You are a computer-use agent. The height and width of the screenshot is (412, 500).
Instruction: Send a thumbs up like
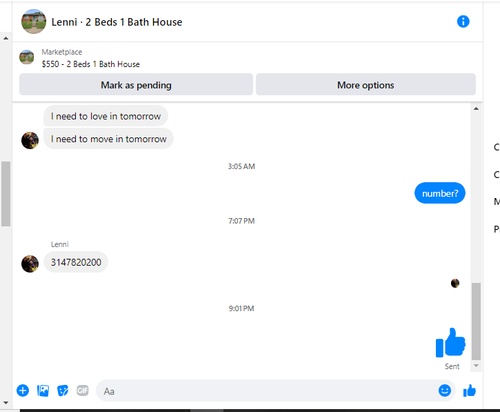tap(469, 390)
